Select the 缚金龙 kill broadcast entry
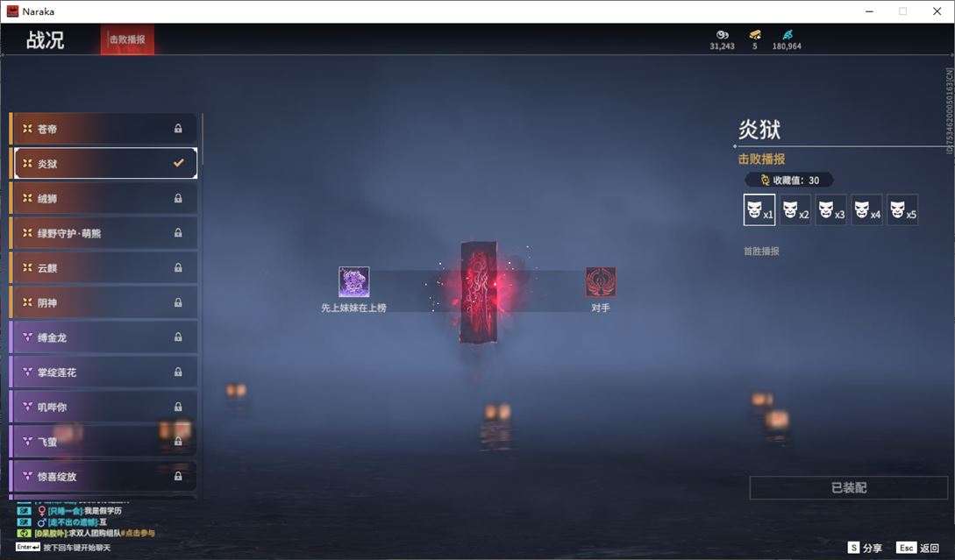 (x=103, y=337)
